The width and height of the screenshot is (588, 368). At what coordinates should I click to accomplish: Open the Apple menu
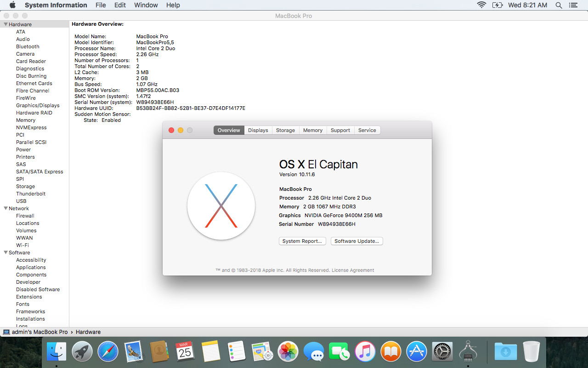[12, 5]
